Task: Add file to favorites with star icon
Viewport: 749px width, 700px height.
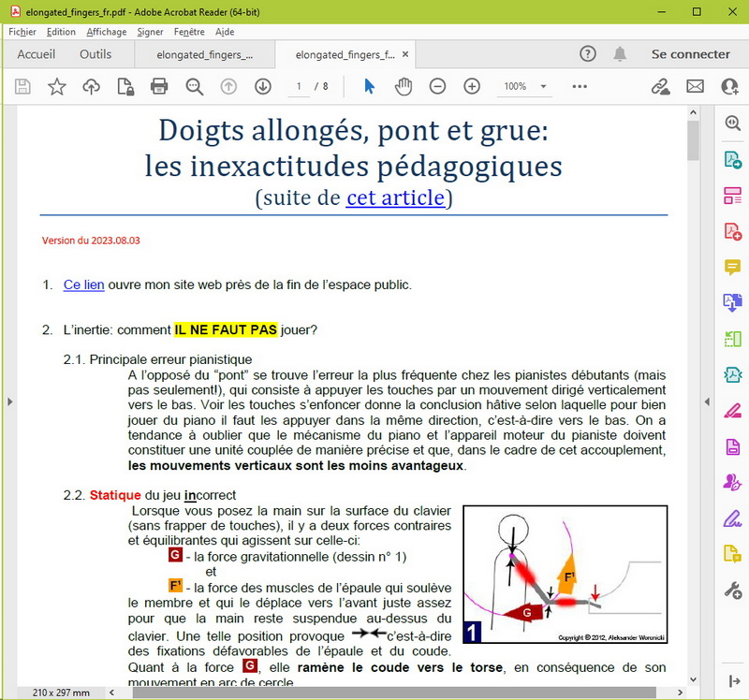Action: [x=57, y=86]
